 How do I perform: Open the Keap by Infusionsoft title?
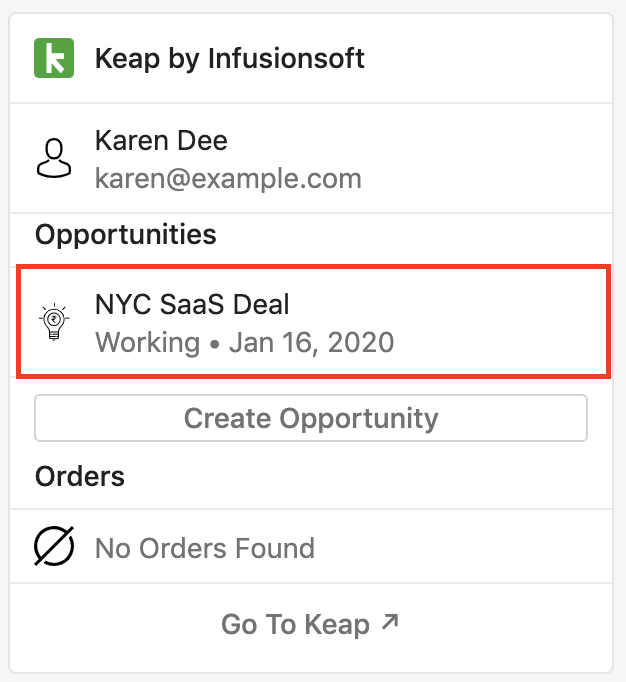coord(229,58)
